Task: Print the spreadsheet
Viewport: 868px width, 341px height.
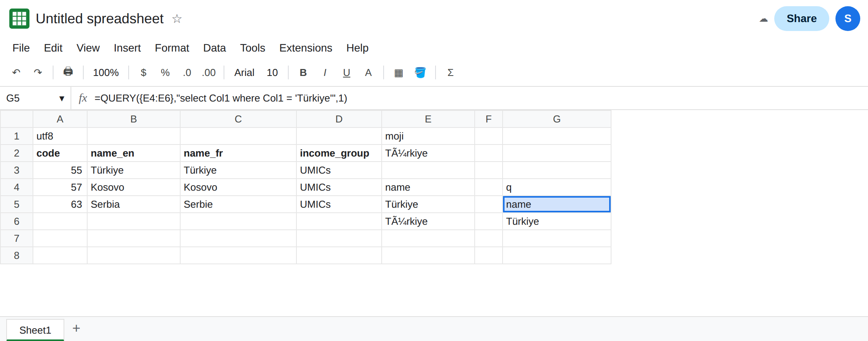Action: (68, 72)
